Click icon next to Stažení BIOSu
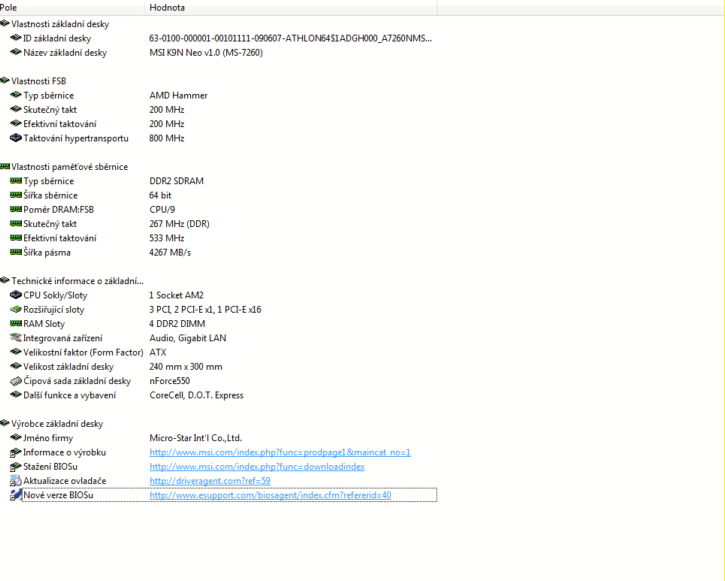 [x=16, y=466]
